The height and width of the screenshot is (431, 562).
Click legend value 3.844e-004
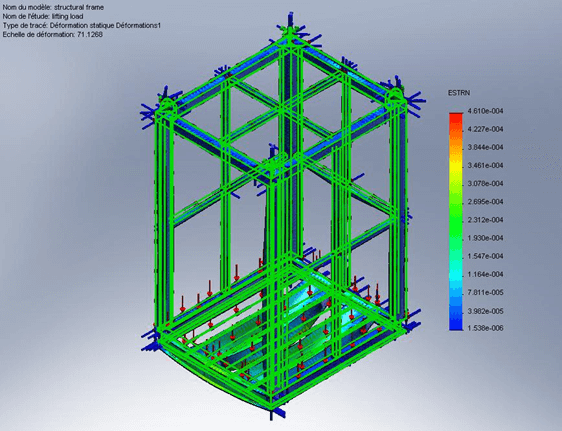point(485,148)
